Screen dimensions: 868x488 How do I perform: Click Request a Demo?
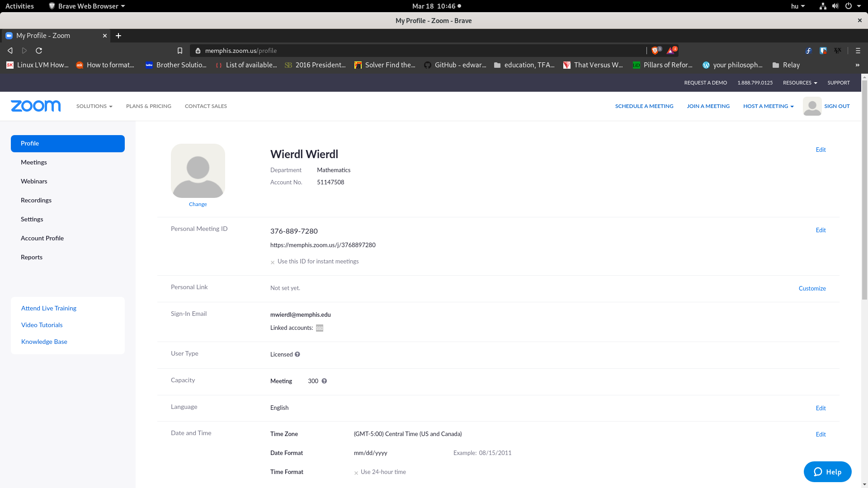tap(705, 83)
